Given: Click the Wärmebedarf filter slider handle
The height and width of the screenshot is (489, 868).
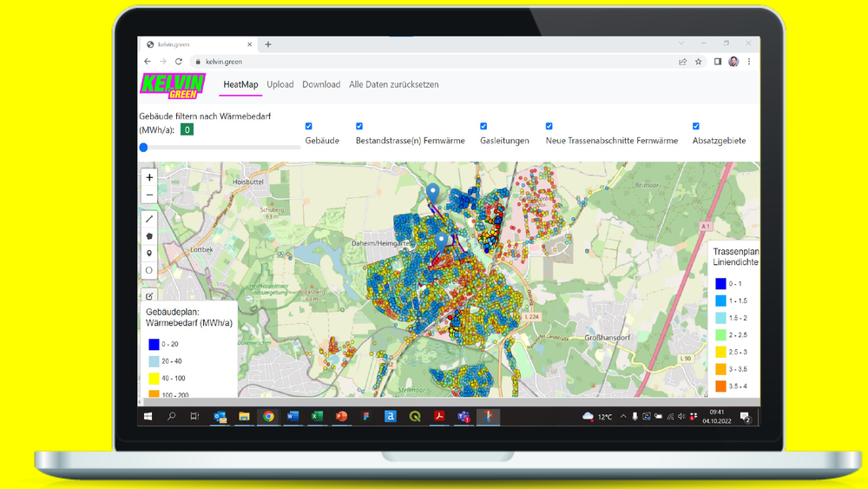Looking at the screenshot, I should point(143,148).
